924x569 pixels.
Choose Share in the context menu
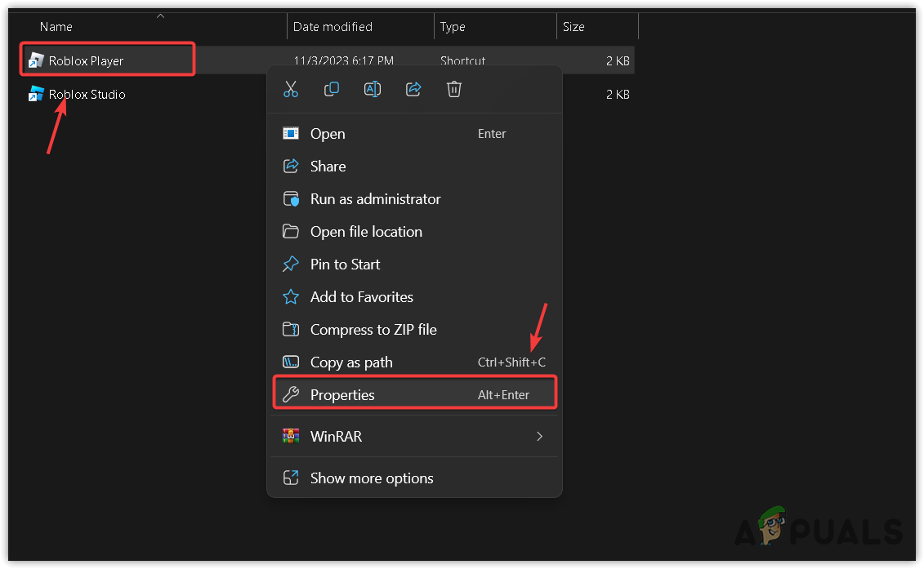coord(414,166)
